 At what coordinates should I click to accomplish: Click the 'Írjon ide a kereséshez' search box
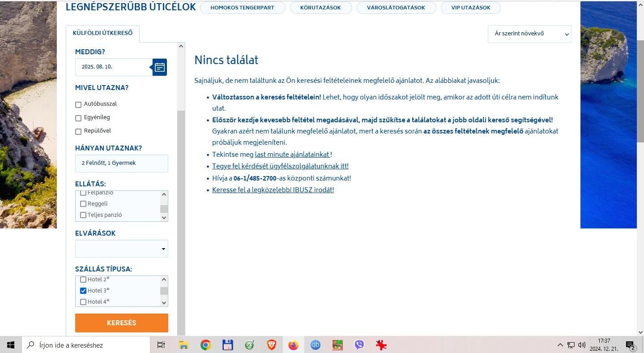pos(86,345)
